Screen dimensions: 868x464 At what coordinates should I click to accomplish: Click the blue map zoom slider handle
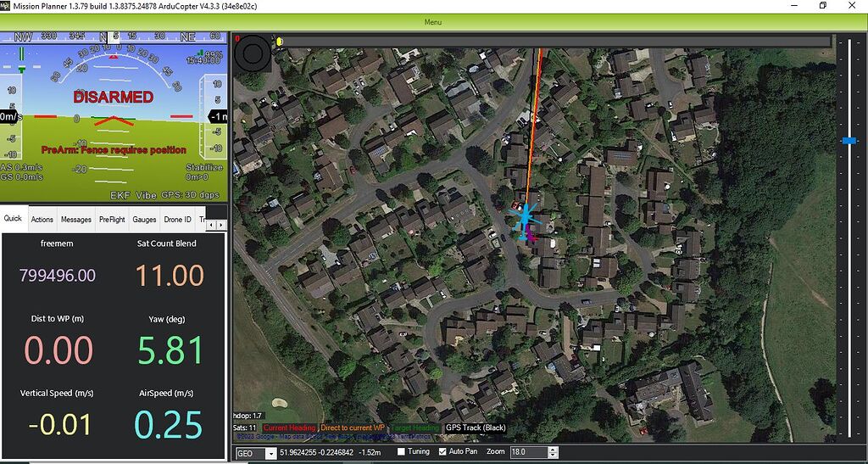(849, 140)
